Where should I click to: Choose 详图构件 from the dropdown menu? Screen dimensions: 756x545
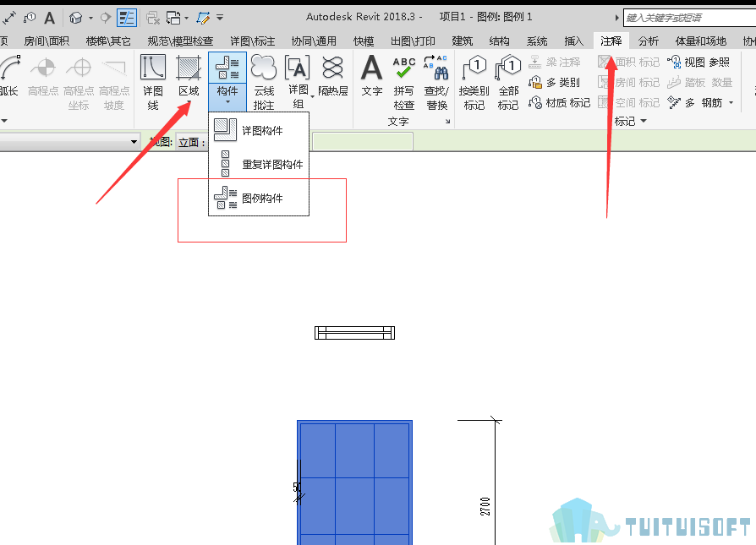[x=259, y=130]
